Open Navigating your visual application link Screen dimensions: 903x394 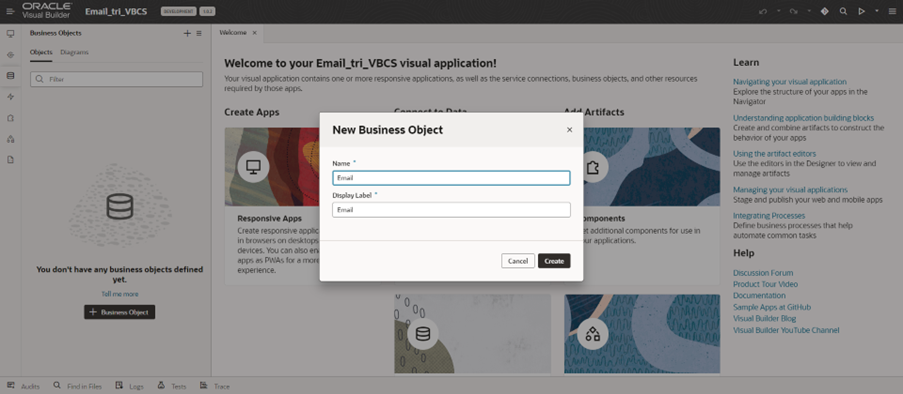point(790,82)
